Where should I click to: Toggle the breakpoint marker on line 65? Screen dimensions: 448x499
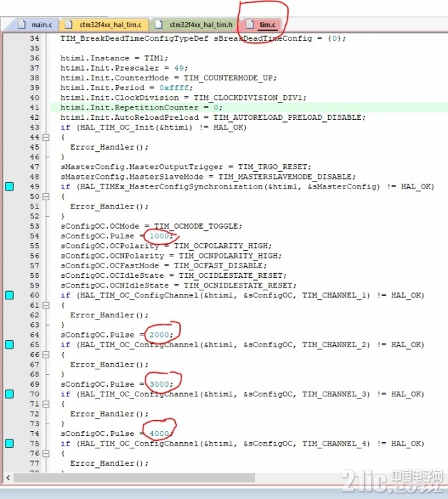(10, 344)
